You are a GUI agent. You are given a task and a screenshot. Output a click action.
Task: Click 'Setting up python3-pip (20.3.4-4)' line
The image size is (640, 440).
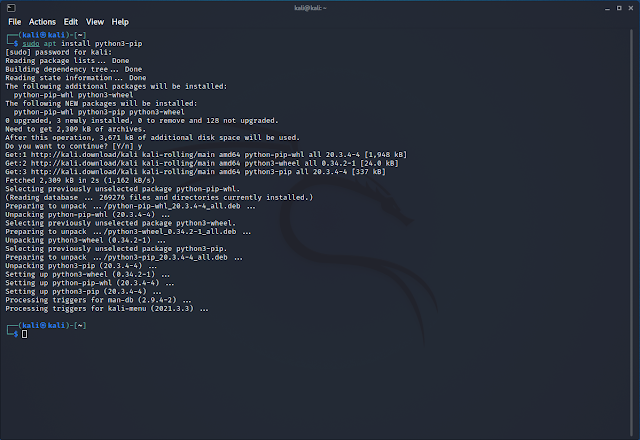(x=83, y=292)
